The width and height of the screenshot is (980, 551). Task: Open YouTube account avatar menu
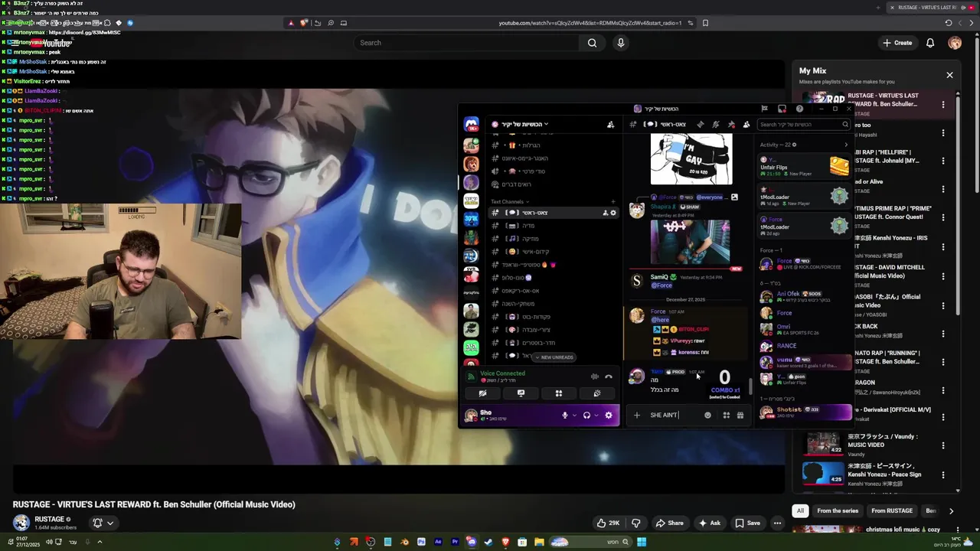click(955, 43)
